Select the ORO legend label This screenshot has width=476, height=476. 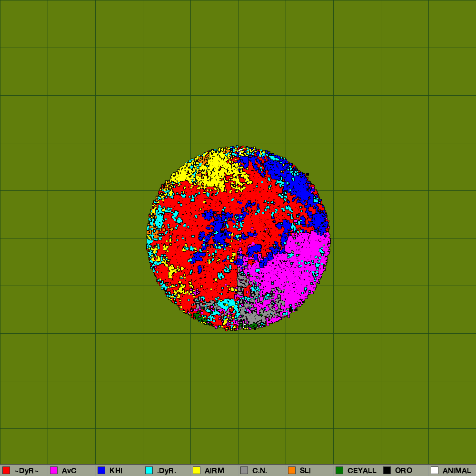tap(404, 471)
